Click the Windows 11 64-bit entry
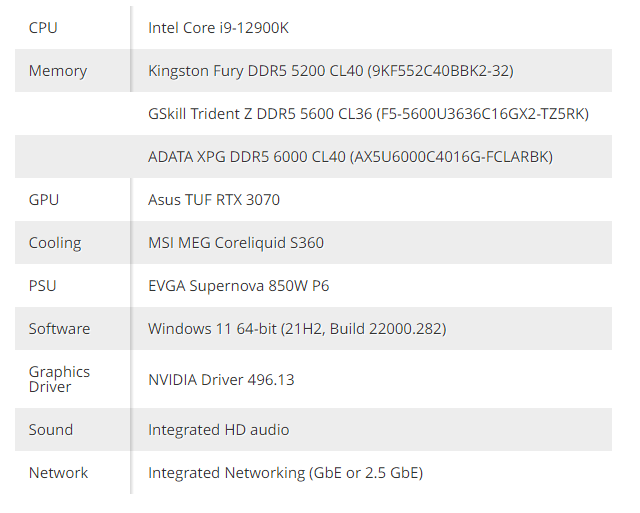The image size is (640, 513). 297,329
